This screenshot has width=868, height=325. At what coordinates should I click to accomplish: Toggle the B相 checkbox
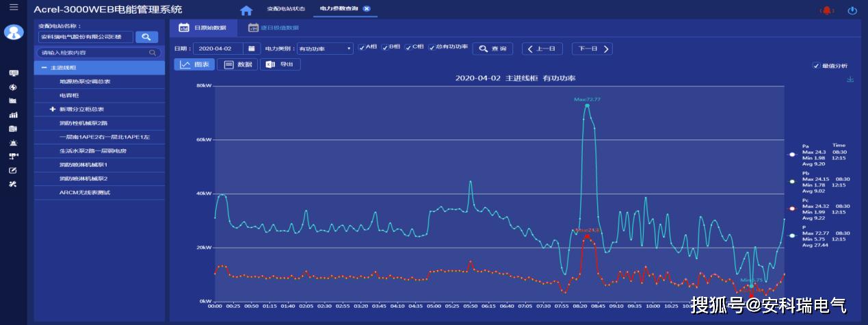click(384, 47)
